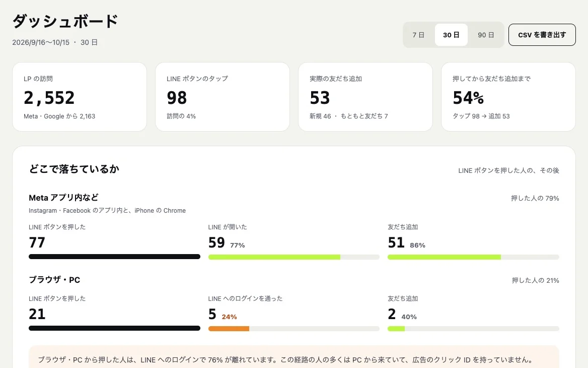Click the 押した人の 21% label
588x368 pixels.
(536, 280)
